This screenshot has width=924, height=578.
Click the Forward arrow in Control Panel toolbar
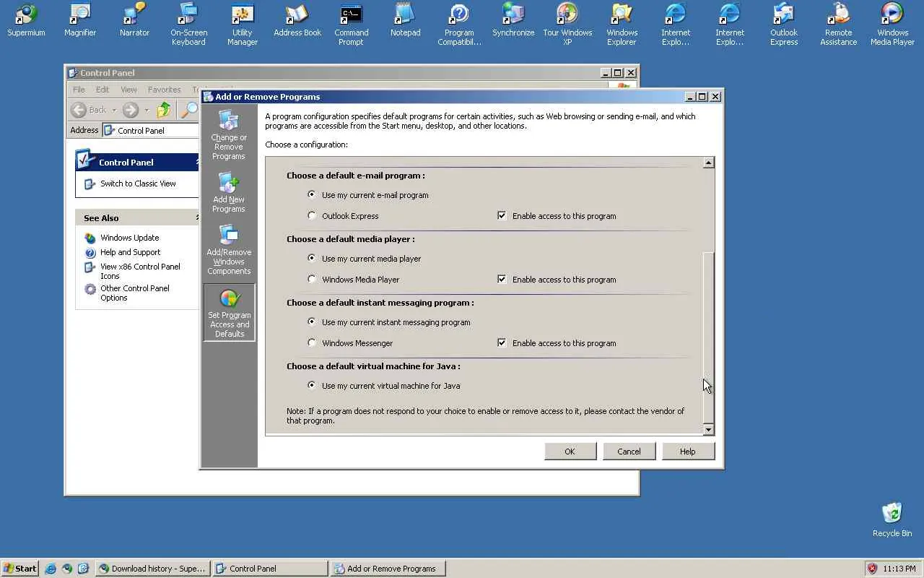click(131, 110)
